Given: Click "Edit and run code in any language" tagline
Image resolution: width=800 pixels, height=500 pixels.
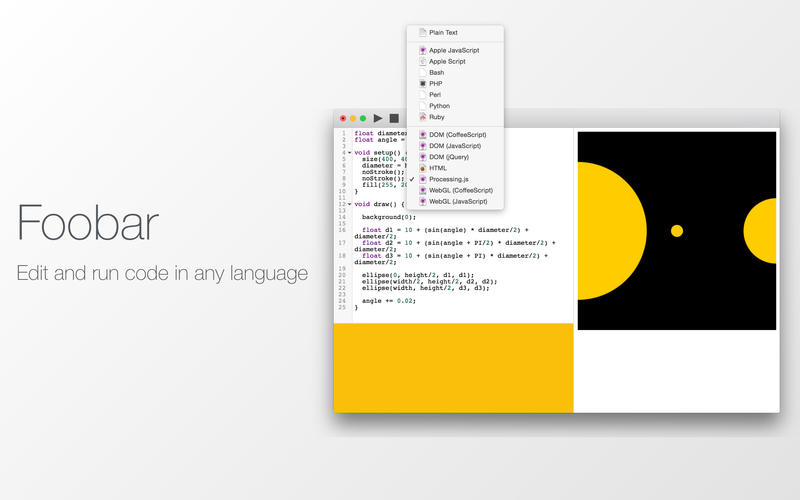Looking at the screenshot, I should pos(162,273).
